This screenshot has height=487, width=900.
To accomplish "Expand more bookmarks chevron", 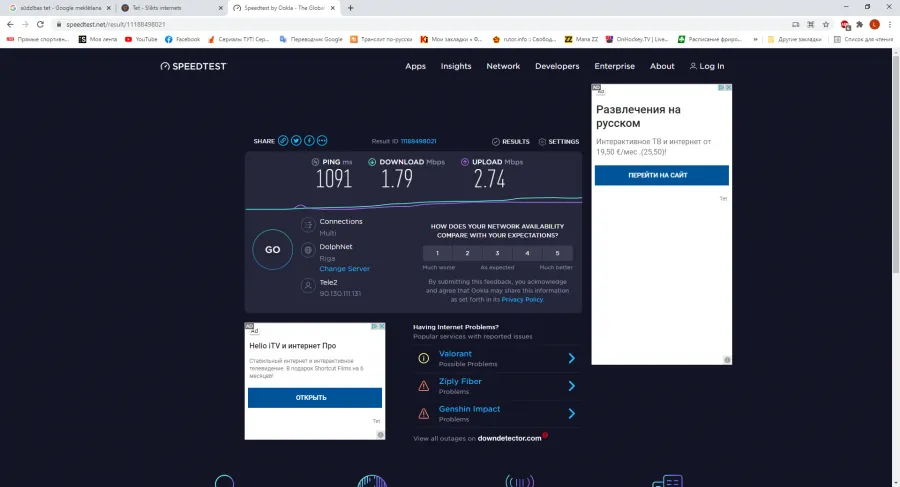I will pyautogui.click(x=755, y=39).
